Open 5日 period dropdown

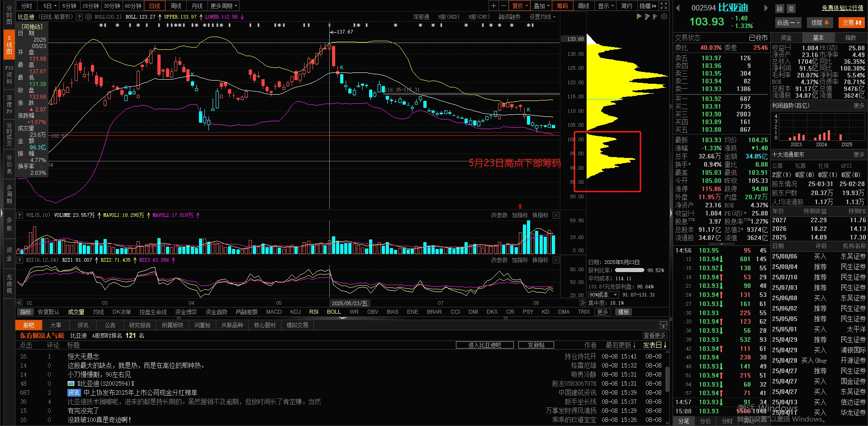click(x=50, y=6)
